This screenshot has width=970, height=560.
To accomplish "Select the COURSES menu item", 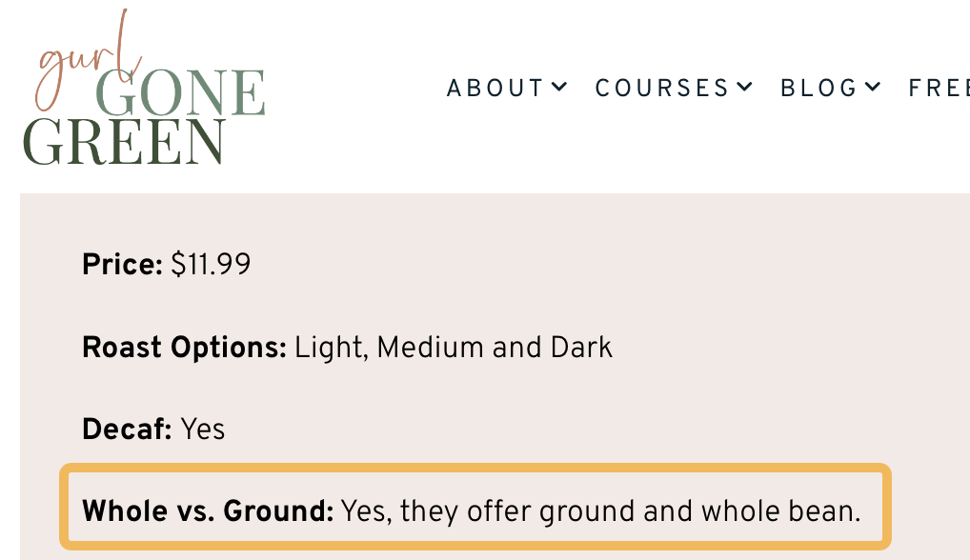I will tap(662, 88).
